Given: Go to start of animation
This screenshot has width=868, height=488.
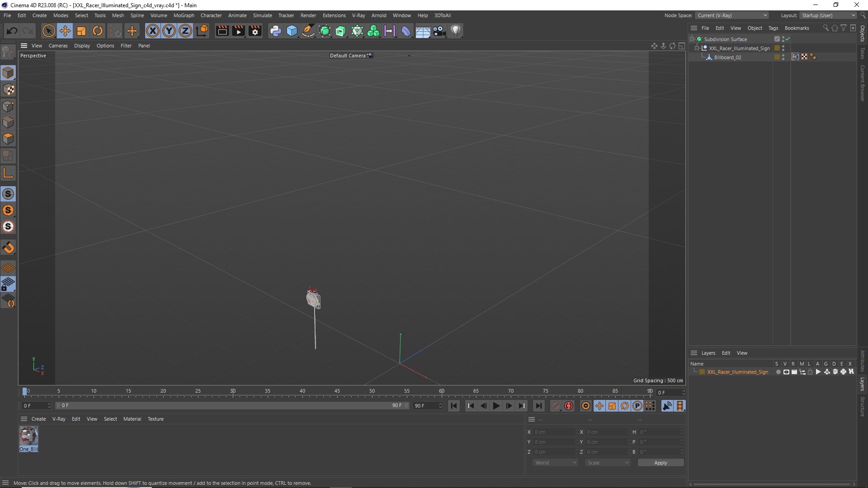Looking at the screenshot, I should 454,406.
